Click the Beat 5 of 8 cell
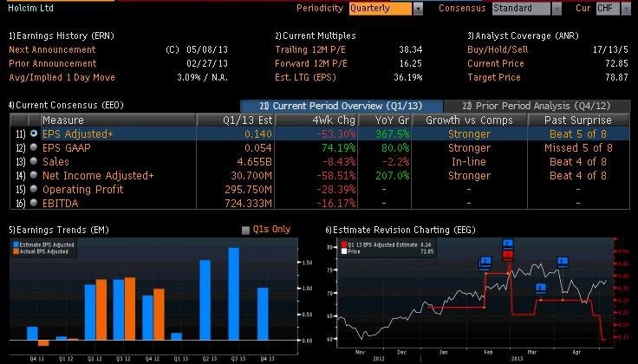 point(578,133)
